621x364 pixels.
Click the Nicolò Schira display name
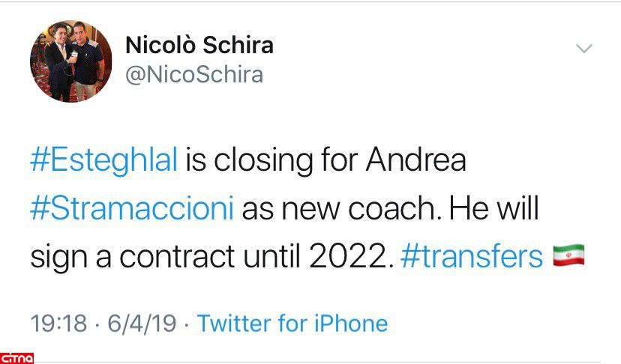(199, 46)
